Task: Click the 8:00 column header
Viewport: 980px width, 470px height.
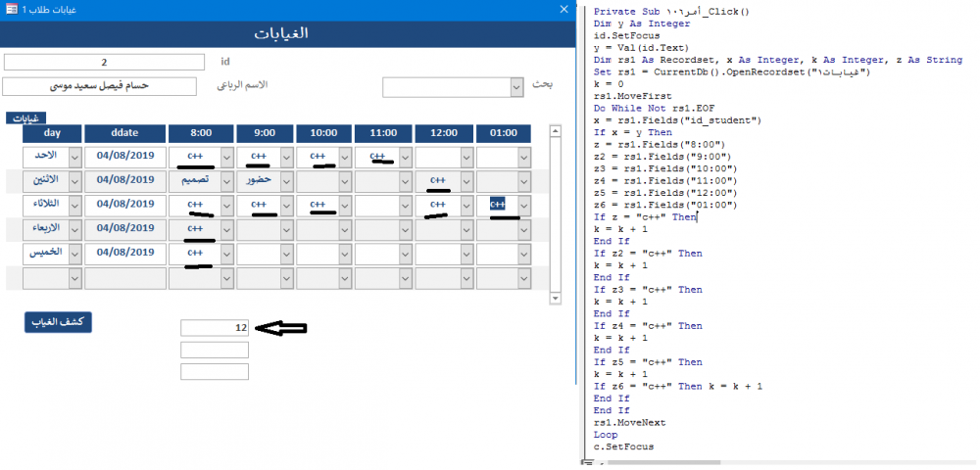Action: point(200,133)
